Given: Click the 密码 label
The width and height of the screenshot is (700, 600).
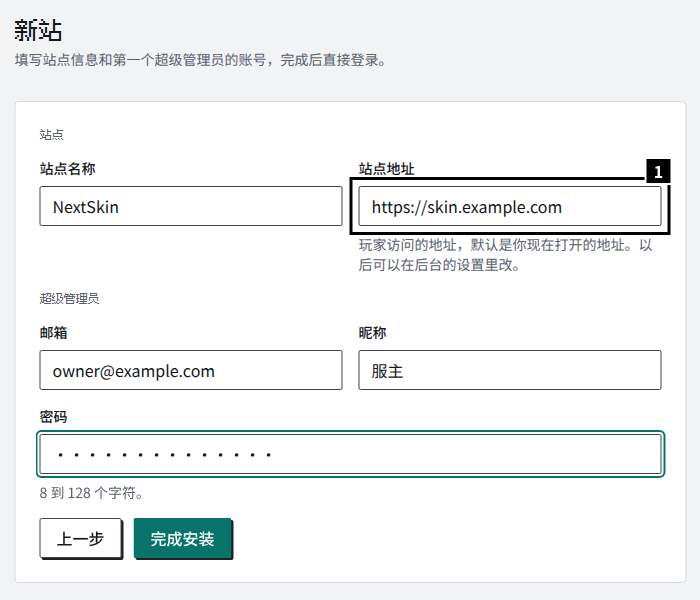Looking at the screenshot, I should (x=54, y=417).
